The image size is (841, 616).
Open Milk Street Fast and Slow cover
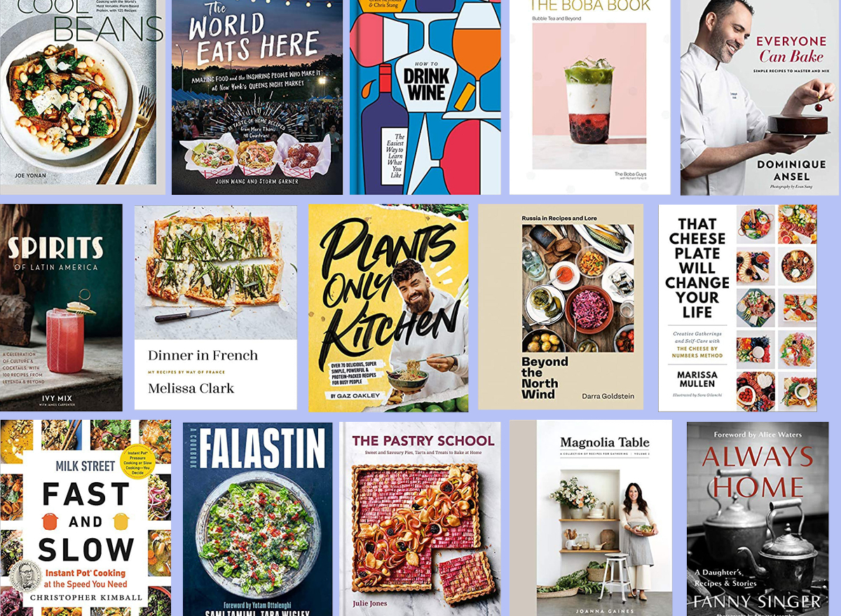pyautogui.click(x=86, y=518)
